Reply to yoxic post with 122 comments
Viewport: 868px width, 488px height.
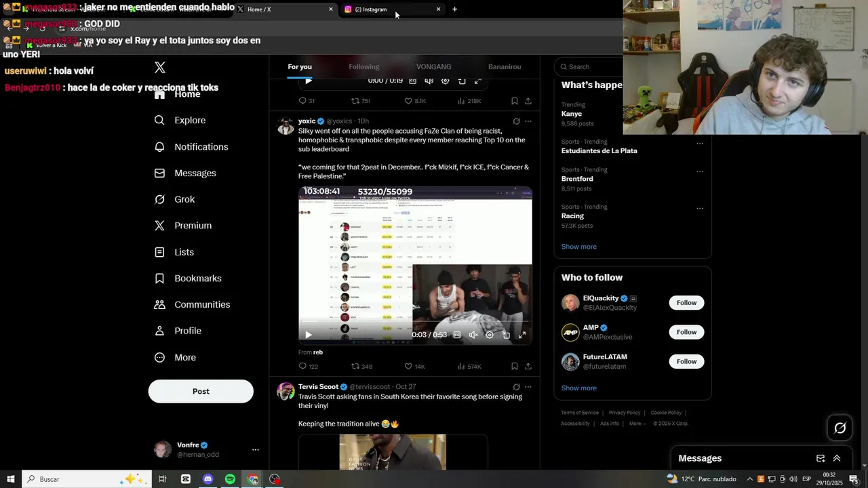[x=309, y=367]
